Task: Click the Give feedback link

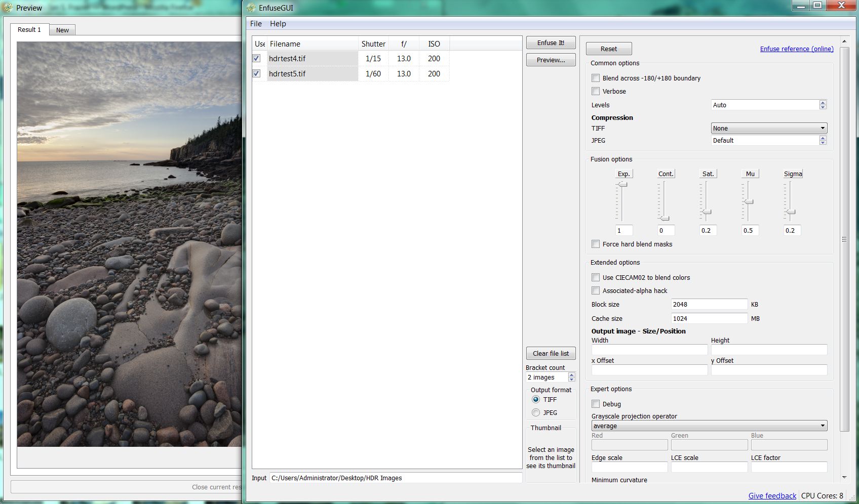Action: pos(772,496)
